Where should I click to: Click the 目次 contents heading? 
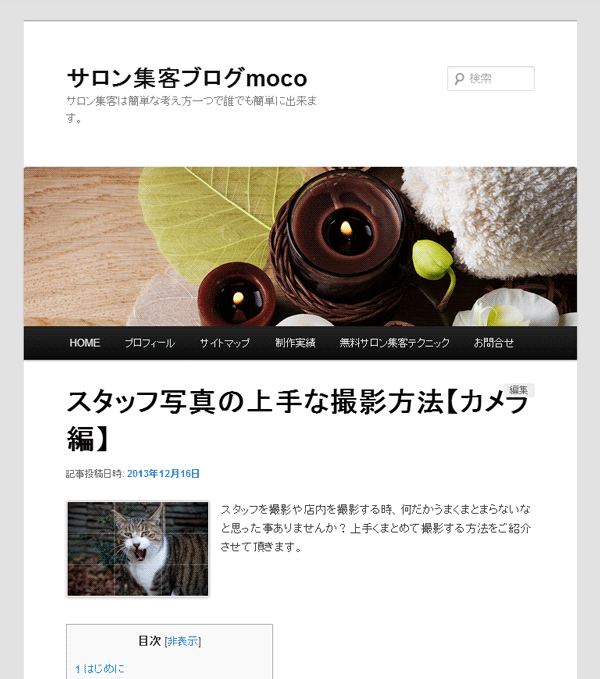click(150, 641)
